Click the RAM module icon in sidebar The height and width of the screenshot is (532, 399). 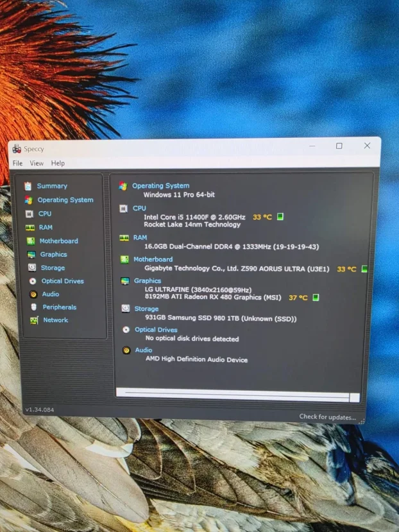pyautogui.click(x=30, y=227)
